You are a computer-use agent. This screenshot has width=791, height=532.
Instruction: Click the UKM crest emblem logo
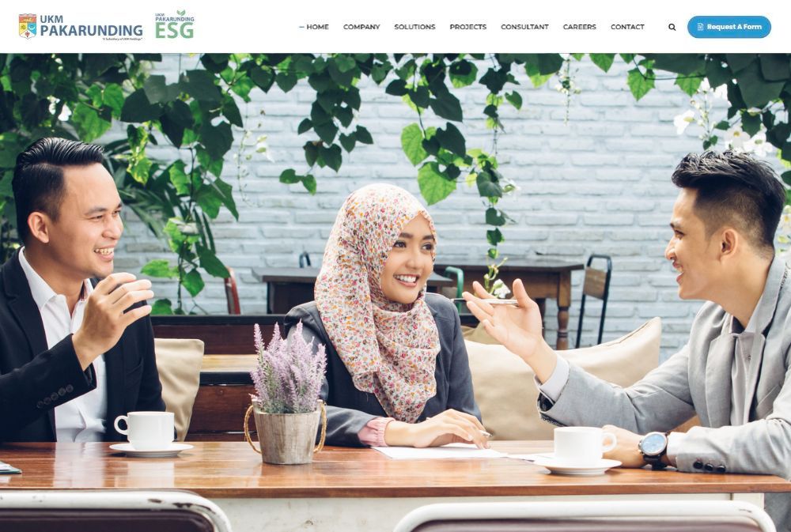coord(27,26)
